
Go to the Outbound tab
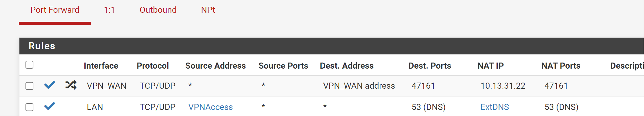(158, 10)
